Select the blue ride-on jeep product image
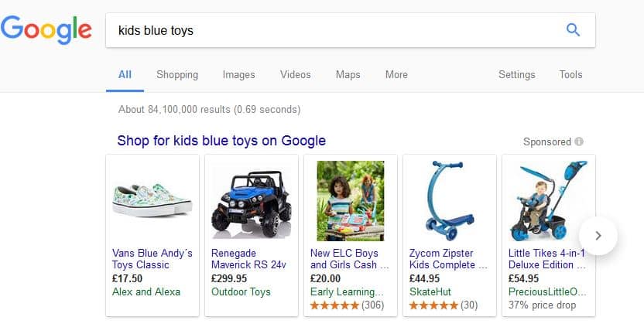Viewport: 644px width, 334px height. (251, 201)
